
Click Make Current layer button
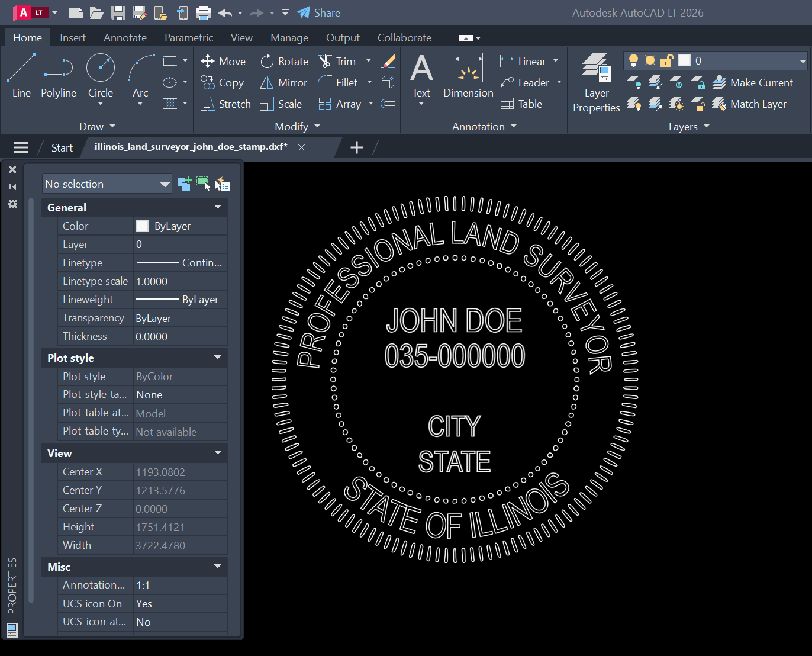752,82
